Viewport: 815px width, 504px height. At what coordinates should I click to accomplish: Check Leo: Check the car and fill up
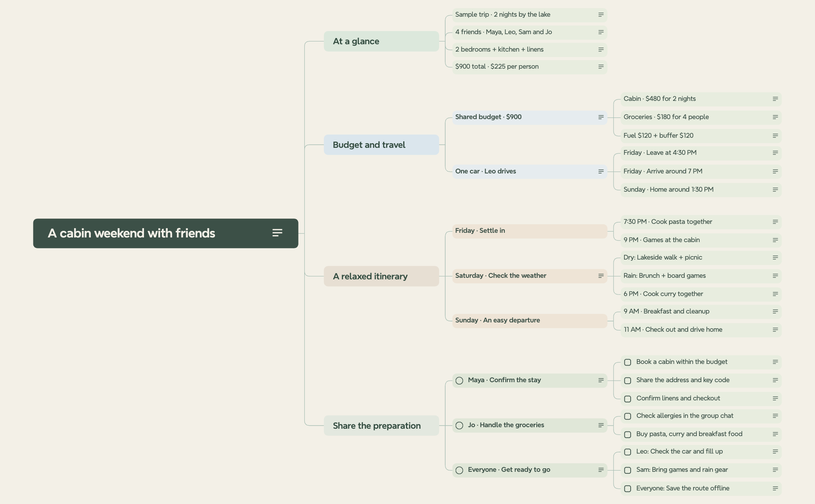pos(628,452)
